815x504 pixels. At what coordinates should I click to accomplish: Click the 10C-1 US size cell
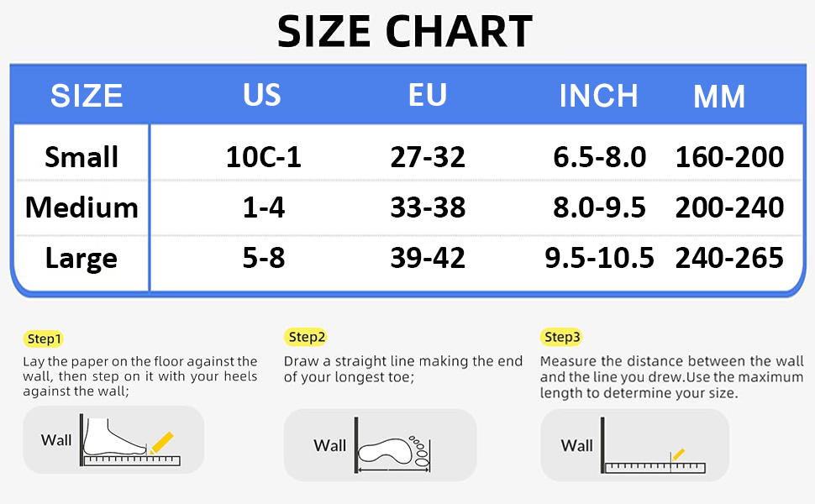263,157
